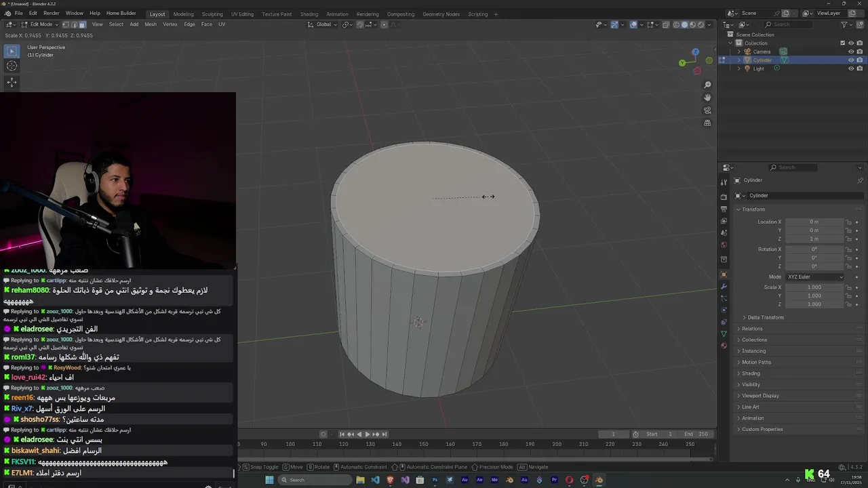Switch perspective/orthographic grid gizmo icon
This screenshot has width=868, height=488.
[x=707, y=123]
